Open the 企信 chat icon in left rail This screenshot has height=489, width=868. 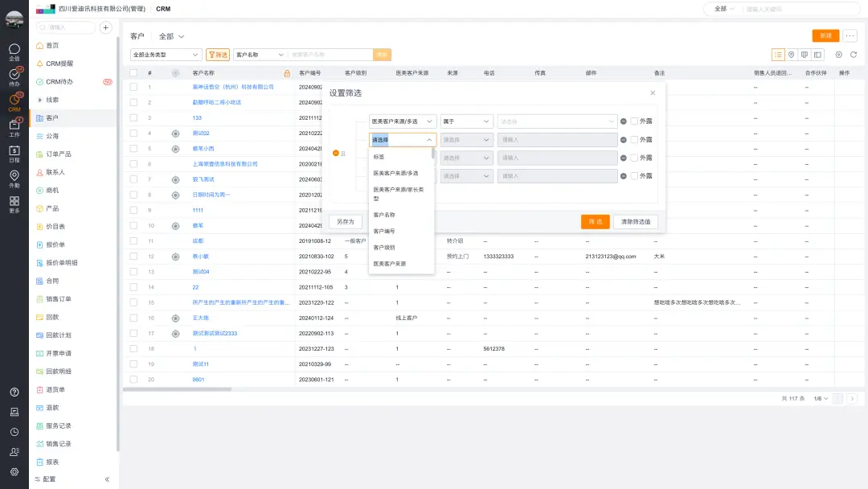coord(14,52)
